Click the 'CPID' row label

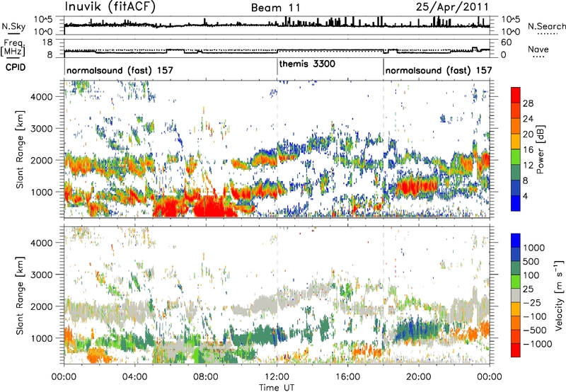(x=16, y=67)
